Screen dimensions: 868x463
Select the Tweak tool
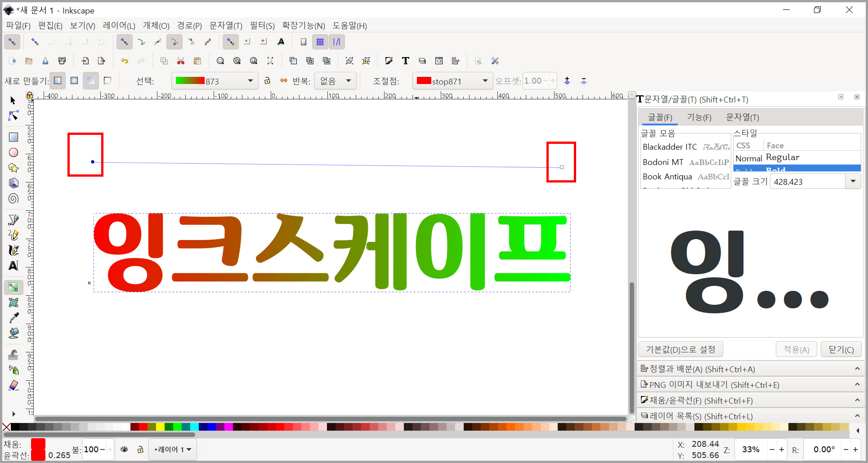(13, 355)
